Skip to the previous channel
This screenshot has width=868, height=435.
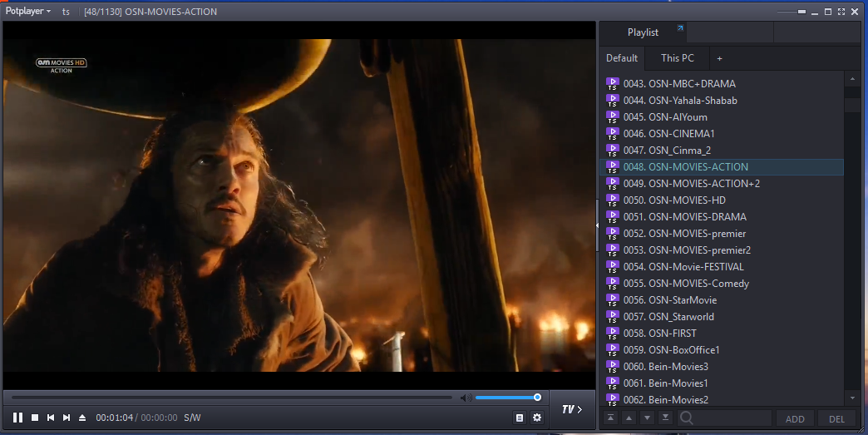(x=51, y=418)
